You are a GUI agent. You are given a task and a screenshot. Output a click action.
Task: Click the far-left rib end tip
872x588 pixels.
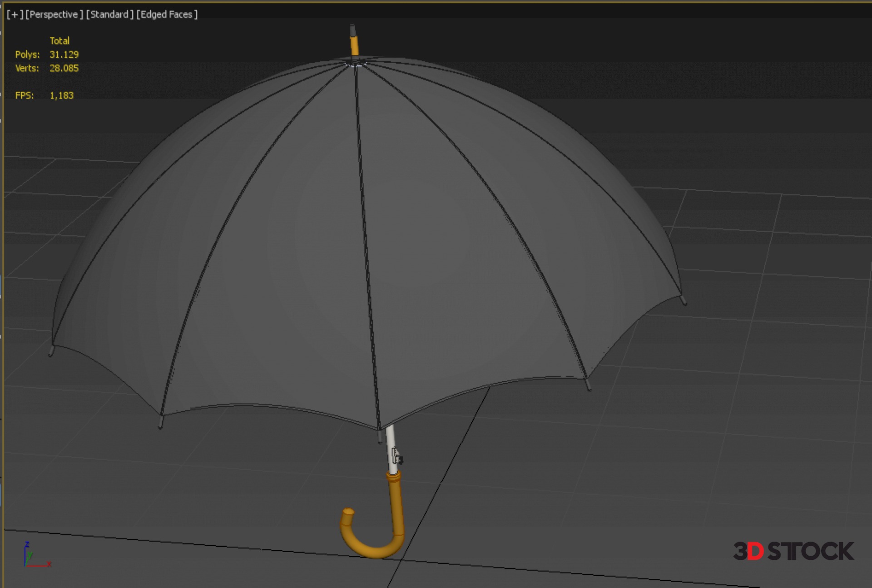51,351
